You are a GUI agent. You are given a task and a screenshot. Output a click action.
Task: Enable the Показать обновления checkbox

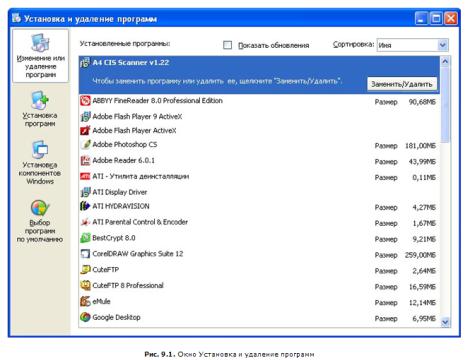click(227, 45)
